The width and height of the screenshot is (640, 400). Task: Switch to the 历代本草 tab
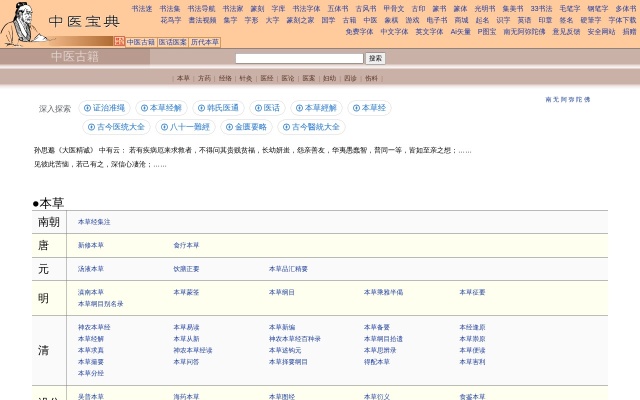click(x=204, y=42)
